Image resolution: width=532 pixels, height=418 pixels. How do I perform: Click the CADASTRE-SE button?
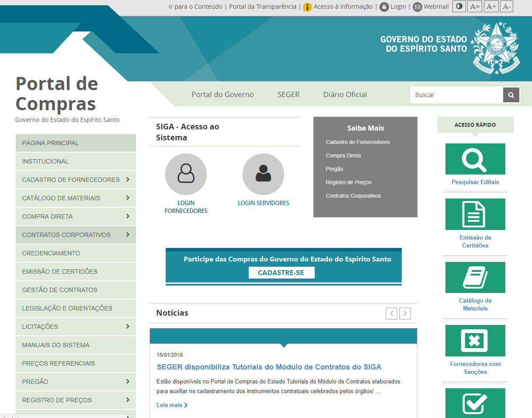(282, 272)
